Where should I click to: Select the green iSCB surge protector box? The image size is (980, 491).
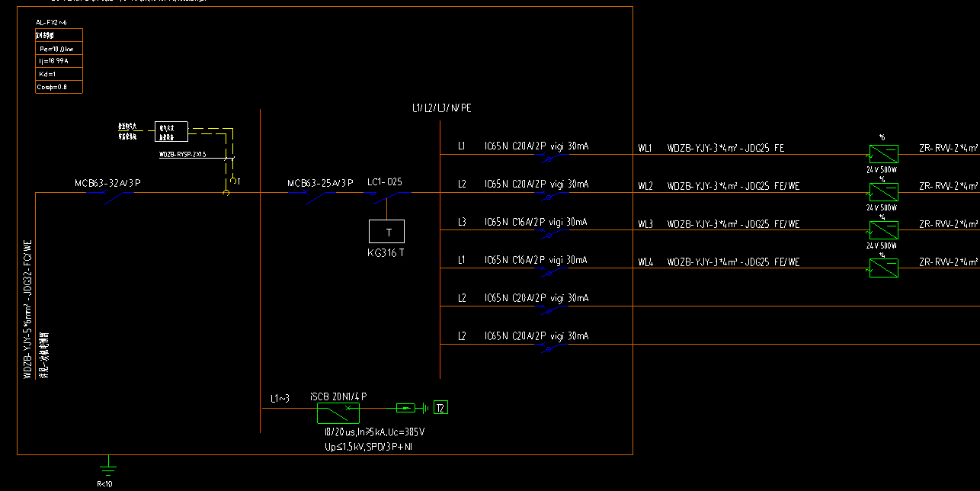(x=338, y=412)
